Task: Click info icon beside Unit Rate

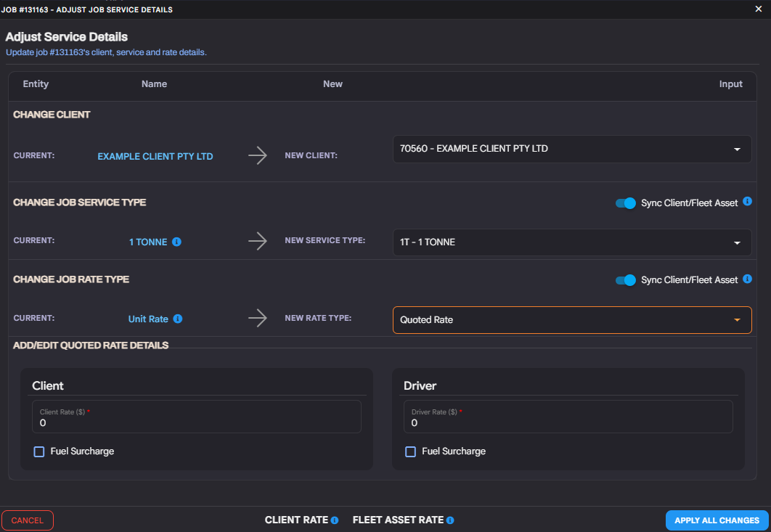Action: point(178,319)
